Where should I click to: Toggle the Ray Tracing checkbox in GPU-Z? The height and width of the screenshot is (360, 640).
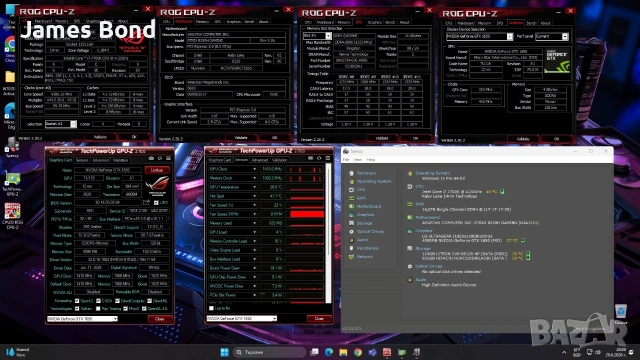point(98,309)
